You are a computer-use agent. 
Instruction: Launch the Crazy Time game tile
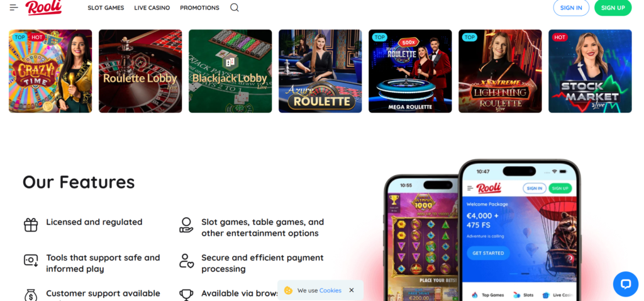50,71
